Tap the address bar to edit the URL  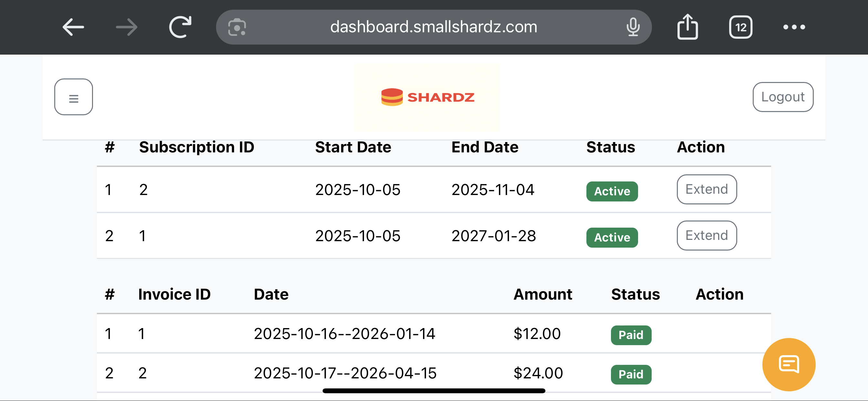[x=433, y=27]
